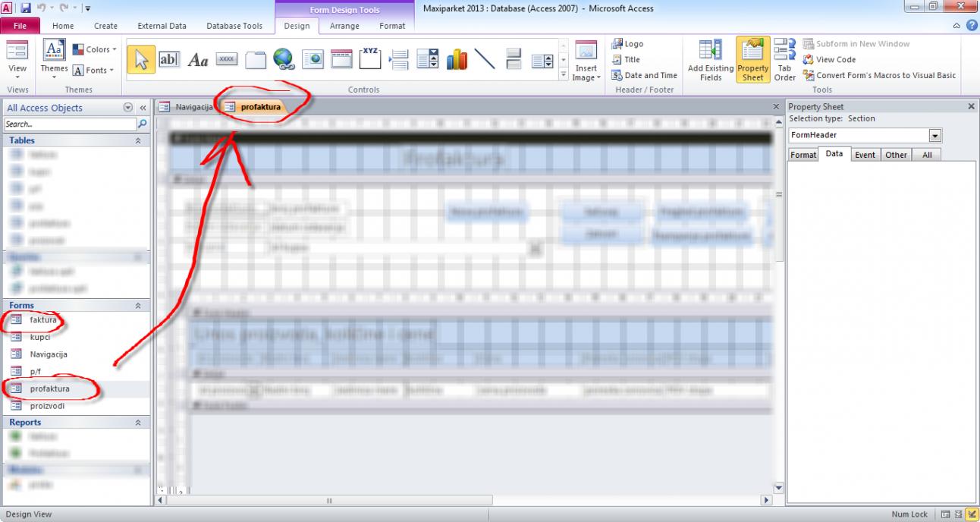Open the Create ribbon tab
Screen dimensions: 980x522
(105, 26)
